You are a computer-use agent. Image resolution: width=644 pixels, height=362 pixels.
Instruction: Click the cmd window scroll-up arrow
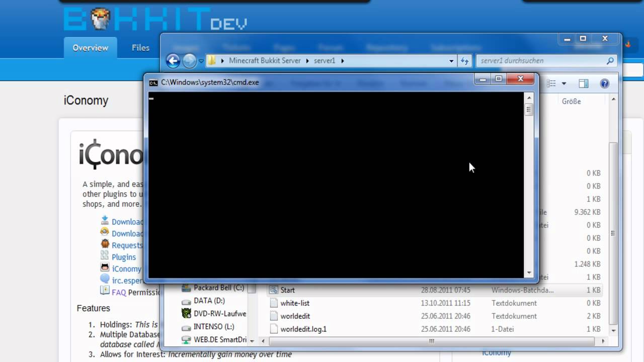(529, 97)
